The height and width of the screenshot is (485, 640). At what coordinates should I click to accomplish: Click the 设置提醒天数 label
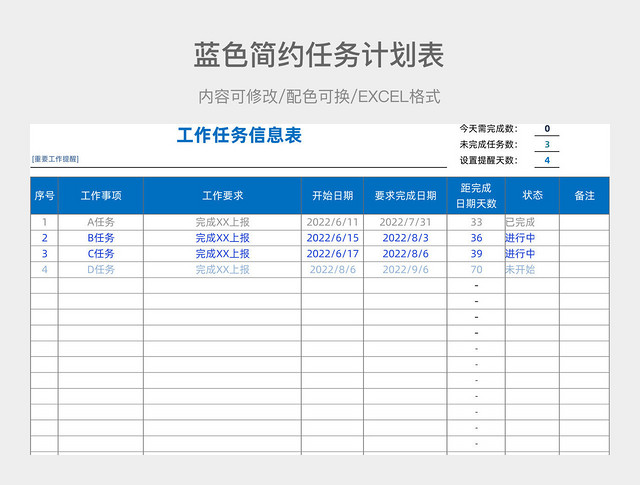coord(489,160)
